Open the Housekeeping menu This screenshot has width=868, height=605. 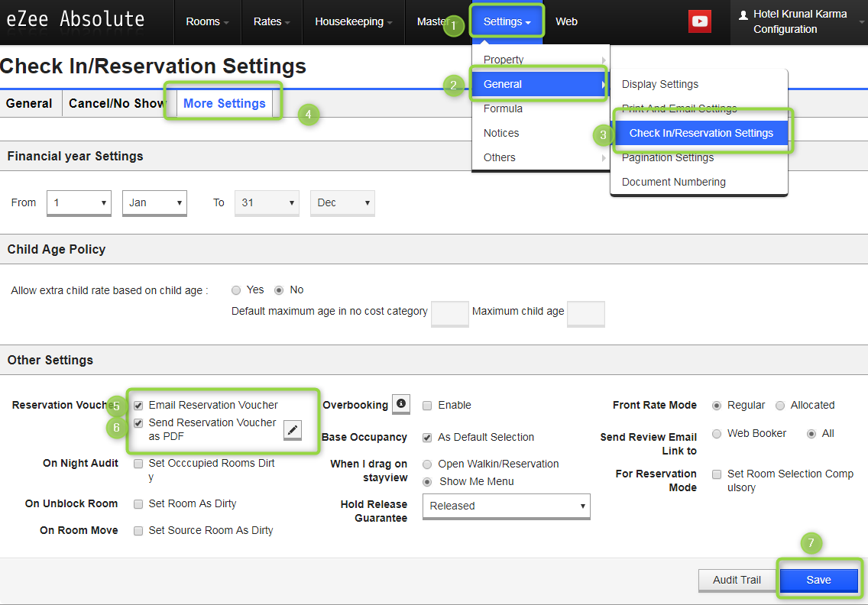(354, 21)
